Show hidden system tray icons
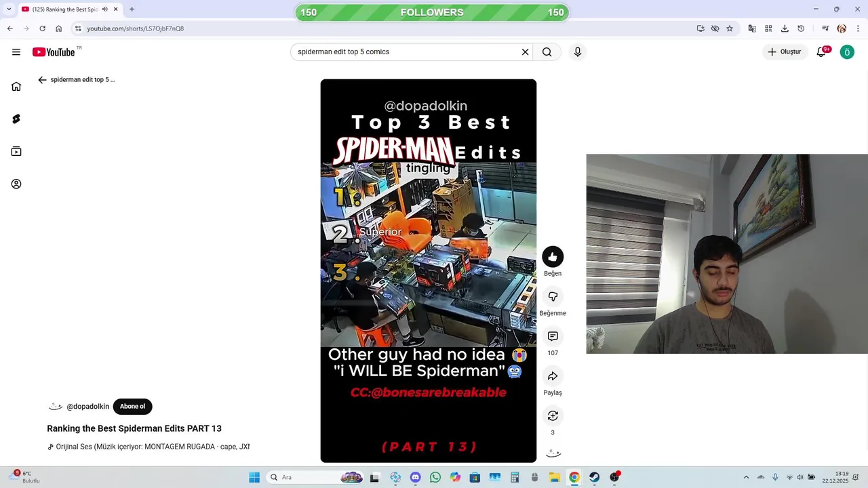868x488 pixels. (746, 477)
